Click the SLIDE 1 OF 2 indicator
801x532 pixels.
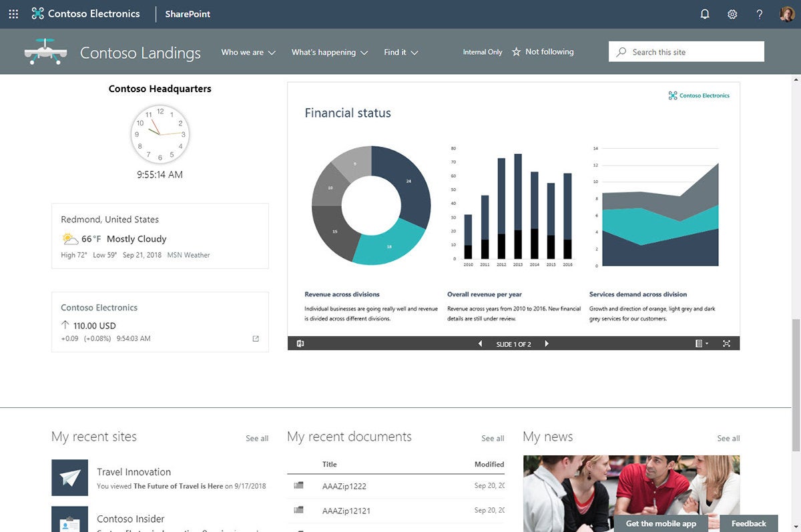514,344
